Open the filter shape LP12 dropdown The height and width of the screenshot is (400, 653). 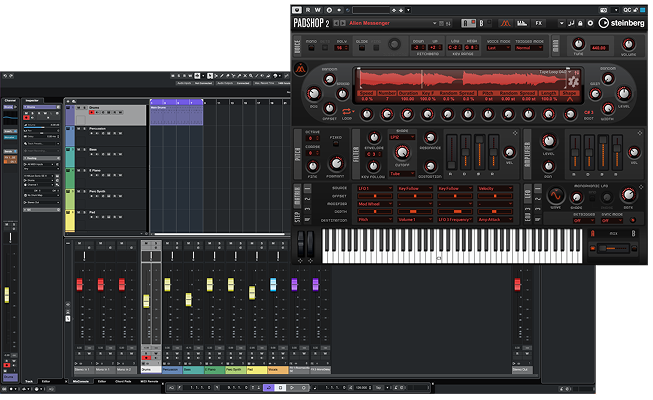click(402, 137)
